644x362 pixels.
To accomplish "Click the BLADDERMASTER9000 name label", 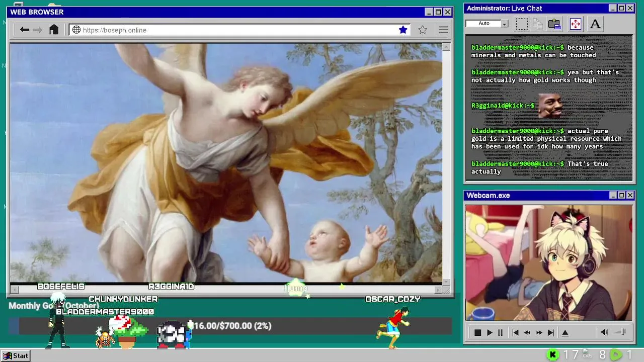I will (105, 312).
